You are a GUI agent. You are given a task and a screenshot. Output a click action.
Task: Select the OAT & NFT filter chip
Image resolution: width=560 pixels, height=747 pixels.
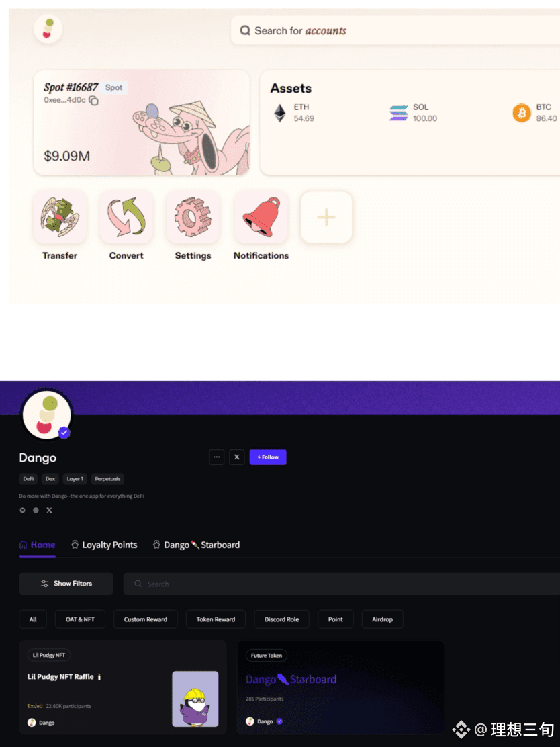pyautogui.click(x=80, y=619)
